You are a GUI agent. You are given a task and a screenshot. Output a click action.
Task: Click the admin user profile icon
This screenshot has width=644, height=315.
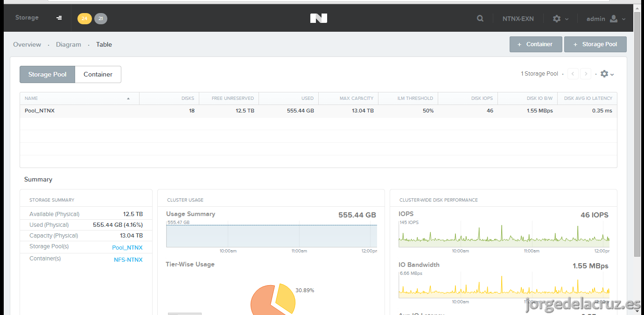click(614, 19)
